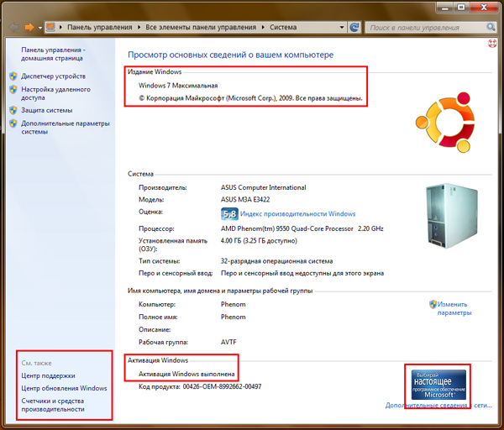Select 'Панель управления' breadcrumb

[x=100, y=28]
